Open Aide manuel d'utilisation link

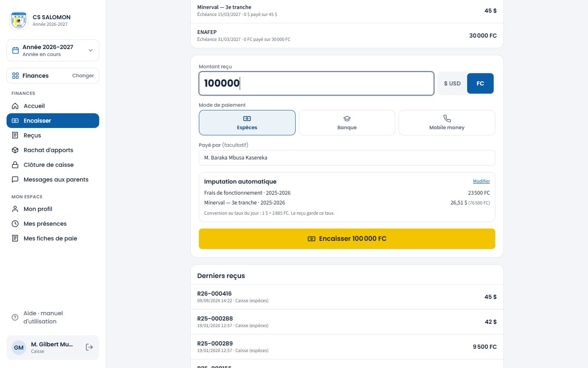tap(53, 317)
